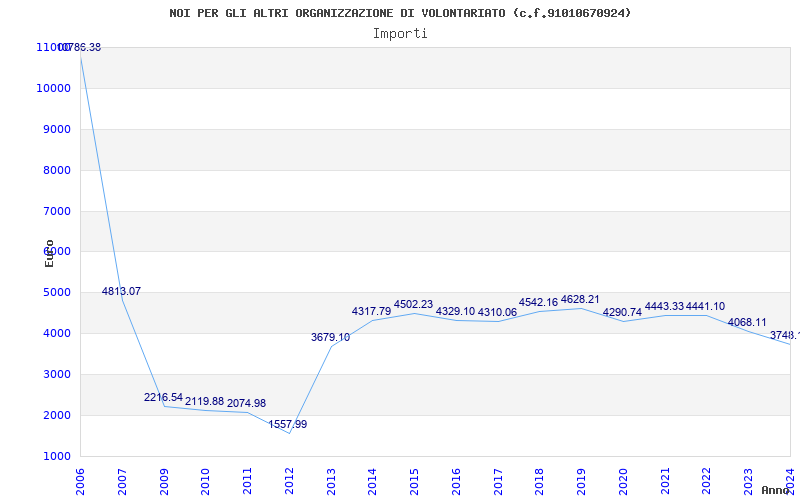Click the Importi chart subtitle
800x500 pixels.
(400, 34)
